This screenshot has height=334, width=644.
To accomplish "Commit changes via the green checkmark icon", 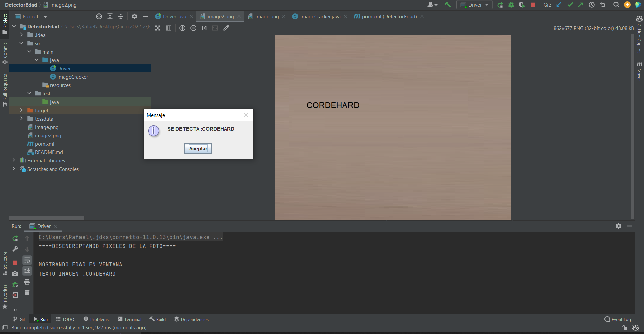I will click(570, 5).
